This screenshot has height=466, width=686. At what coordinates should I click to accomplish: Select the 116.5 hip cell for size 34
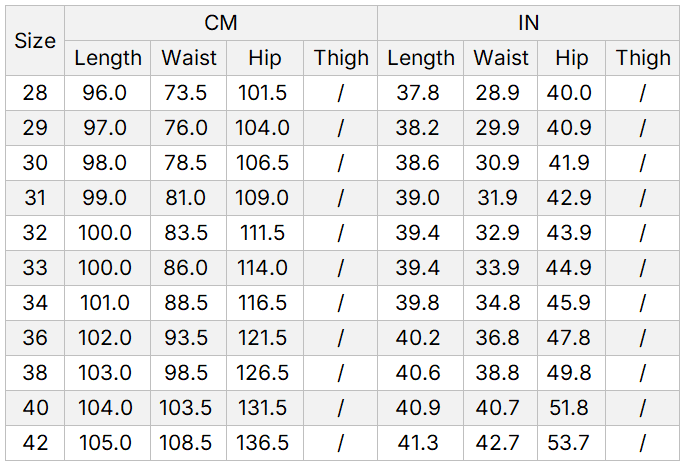[x=263, y=303]
